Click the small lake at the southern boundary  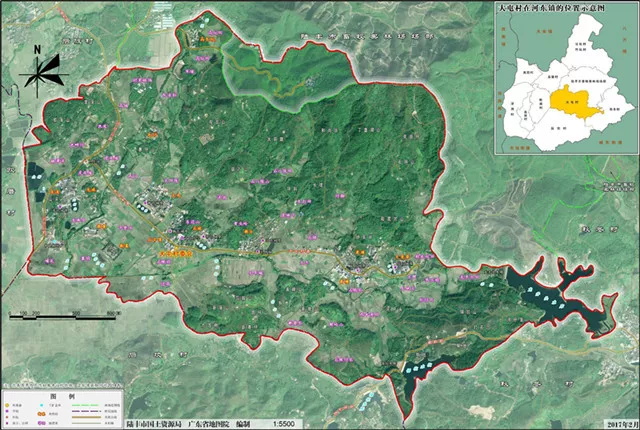[x=422, y=369]
